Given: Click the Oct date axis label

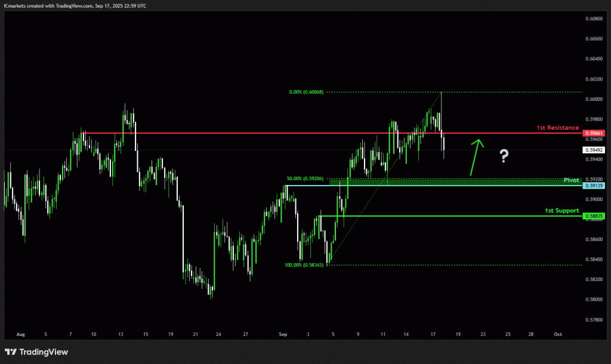Looking at the screenshot, I should click(558, 334).
